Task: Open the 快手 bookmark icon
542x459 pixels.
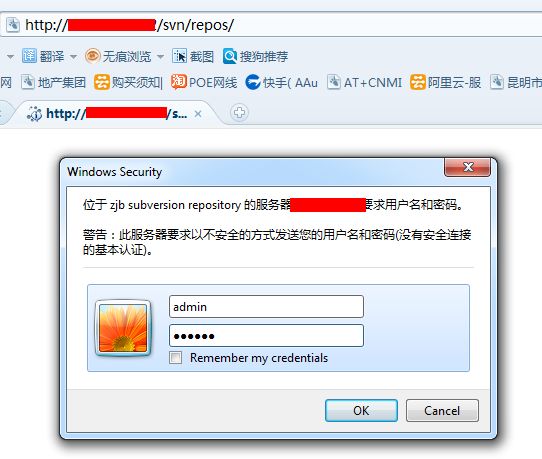Action: point(253,83)
